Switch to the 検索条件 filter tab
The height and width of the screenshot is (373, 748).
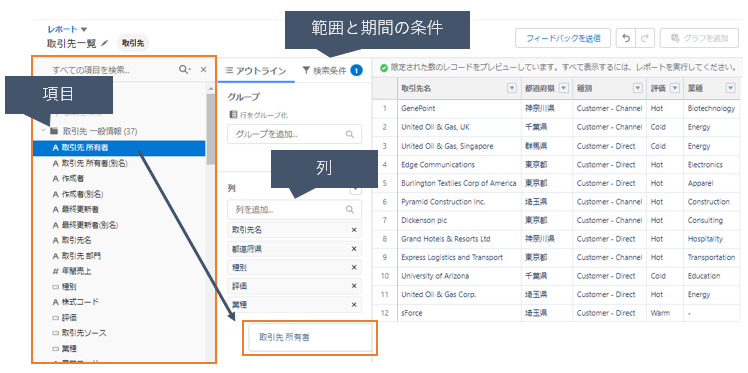click(332, 71)
